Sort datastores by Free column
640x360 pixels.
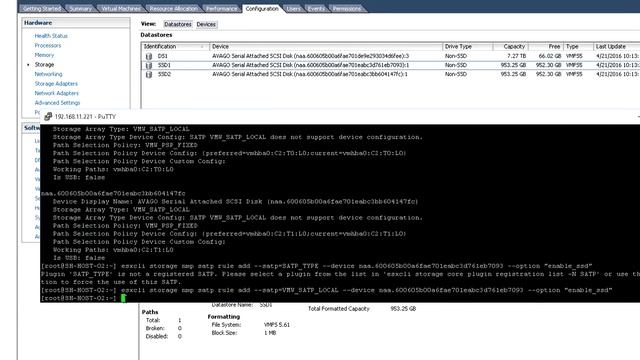coord(546,47)
